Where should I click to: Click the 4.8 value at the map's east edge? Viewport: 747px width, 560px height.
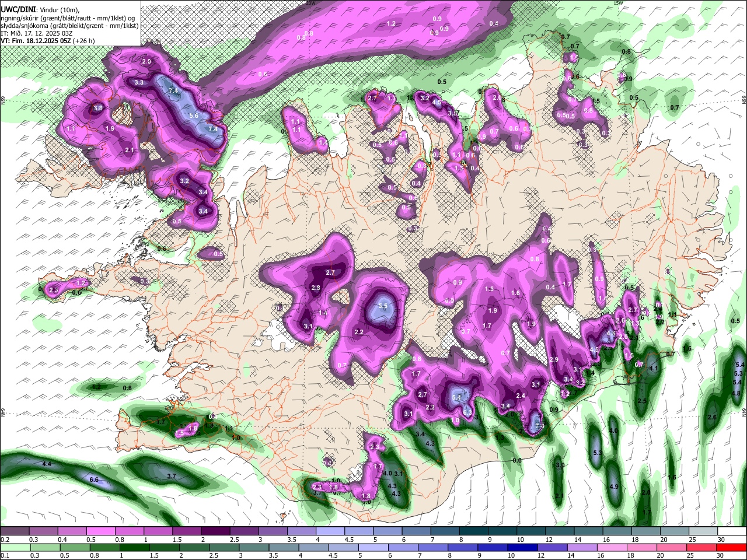[x=736, y=393]
